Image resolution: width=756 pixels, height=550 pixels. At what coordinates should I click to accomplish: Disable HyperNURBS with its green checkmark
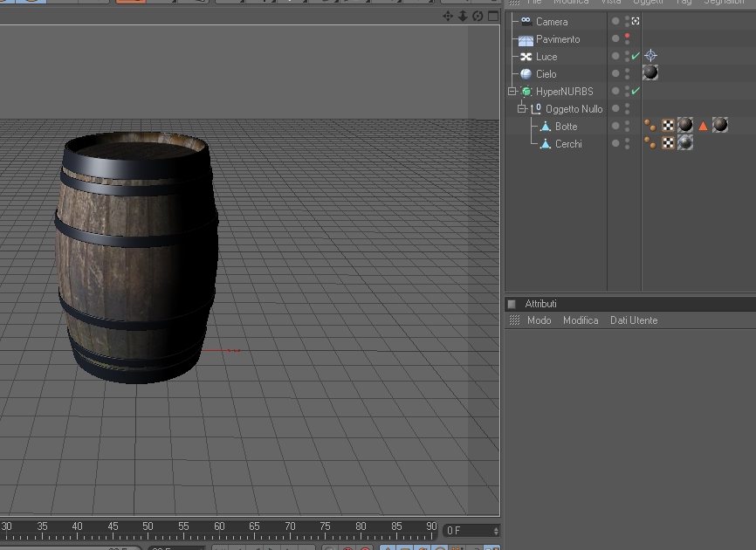click(636, 91)
